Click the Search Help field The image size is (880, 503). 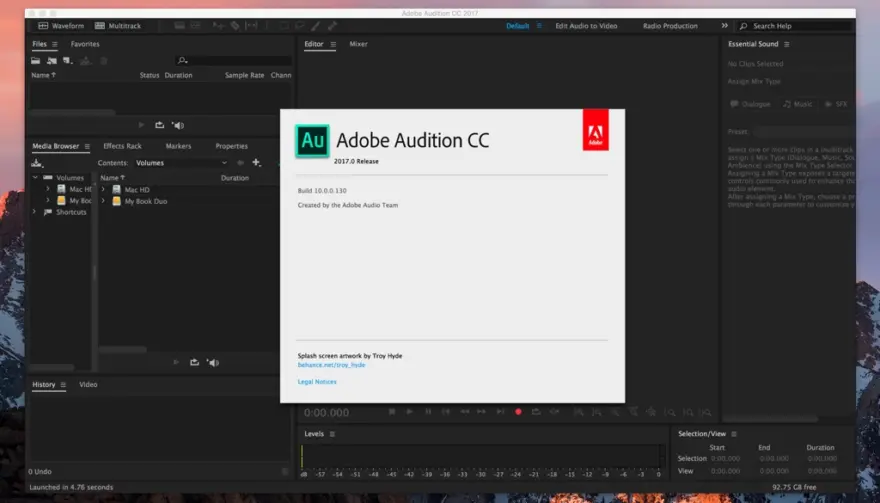(x=796, y=26)
